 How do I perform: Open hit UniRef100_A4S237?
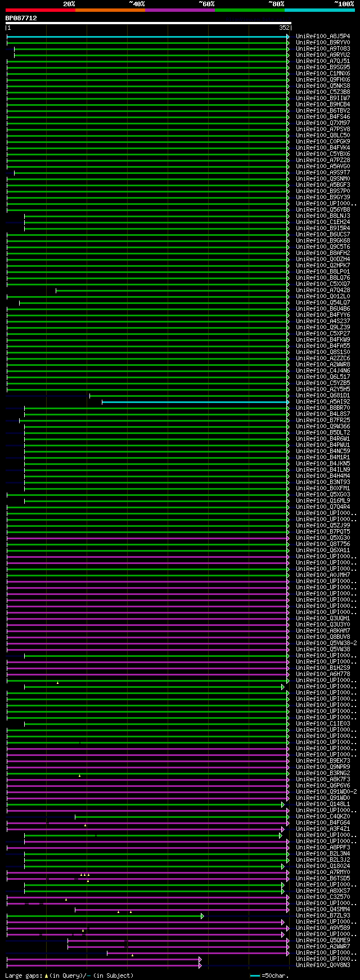[x=323, y=321]
